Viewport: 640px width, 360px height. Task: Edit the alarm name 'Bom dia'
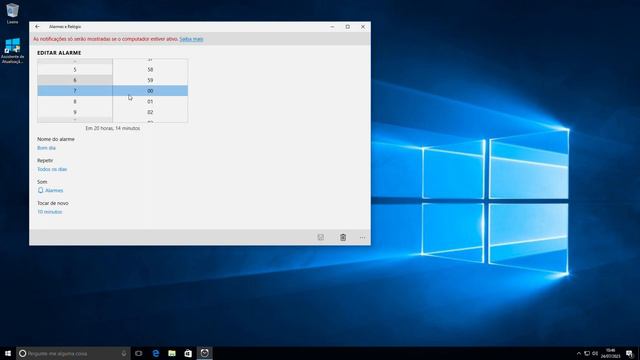(47, 148)
